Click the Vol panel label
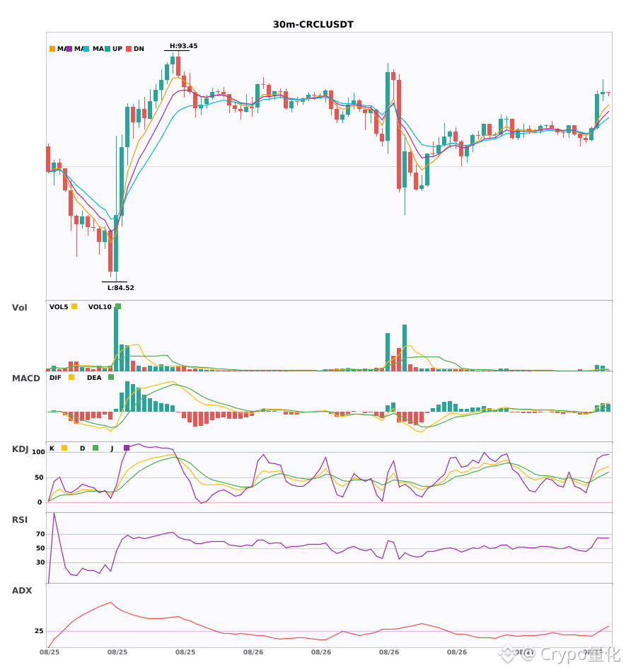 coord(19,308)
